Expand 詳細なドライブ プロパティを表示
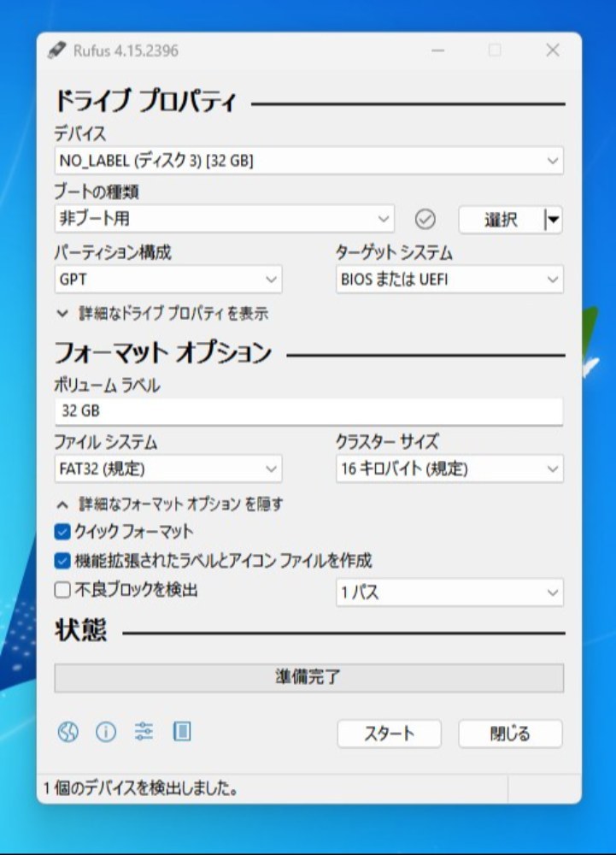616x855 pixels. click(x=162, y=314)
